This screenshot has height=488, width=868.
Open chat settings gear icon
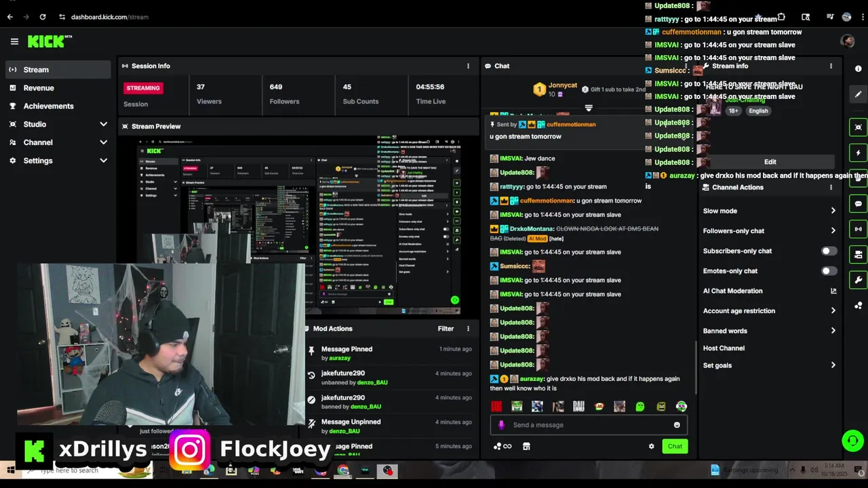652,446
